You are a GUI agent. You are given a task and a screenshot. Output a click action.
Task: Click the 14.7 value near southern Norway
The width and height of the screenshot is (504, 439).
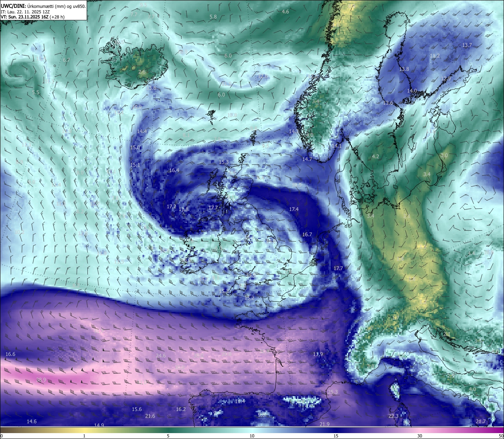pos(307,159)
